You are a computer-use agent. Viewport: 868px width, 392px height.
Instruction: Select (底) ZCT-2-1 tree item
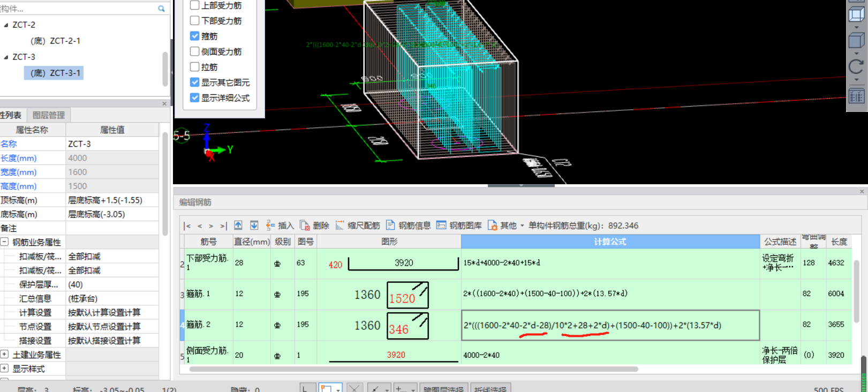[x=55, y=41]
